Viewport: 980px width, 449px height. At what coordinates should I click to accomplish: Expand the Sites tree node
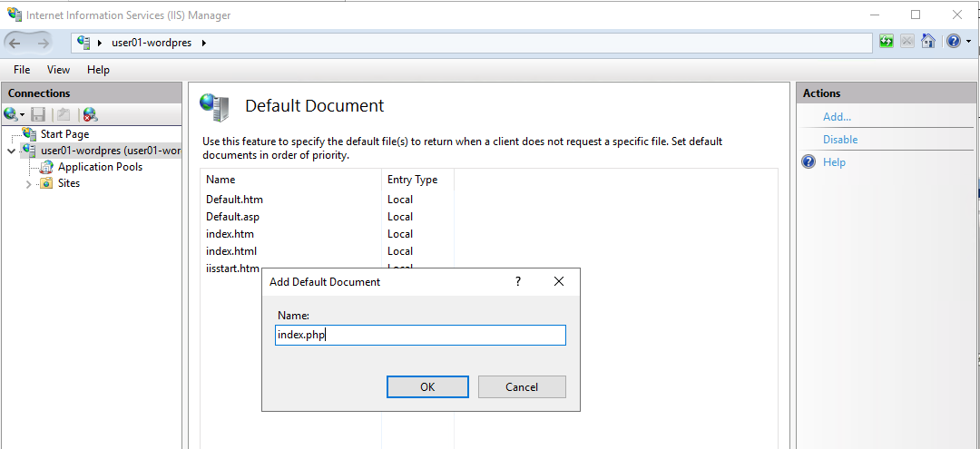pos(29,183)
